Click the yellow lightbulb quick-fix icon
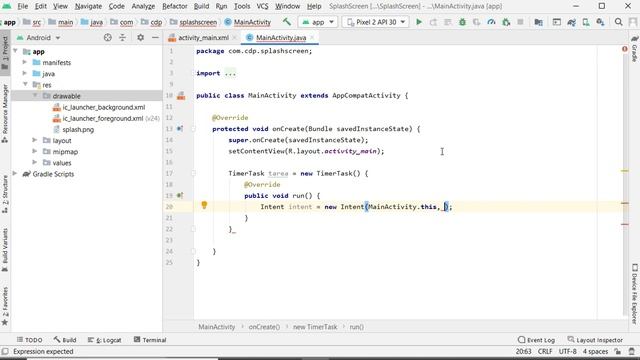The height and width of the screenshot is (360, 640). (204, 205)
